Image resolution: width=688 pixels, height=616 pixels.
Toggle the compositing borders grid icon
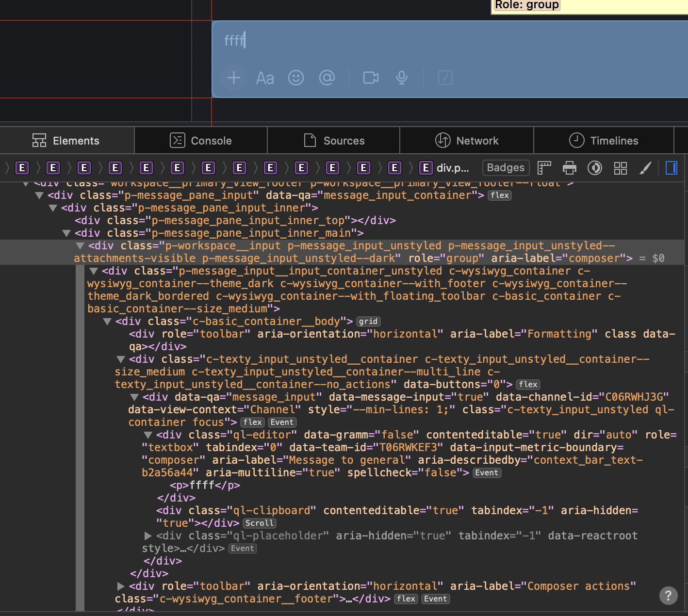[621, 168]
